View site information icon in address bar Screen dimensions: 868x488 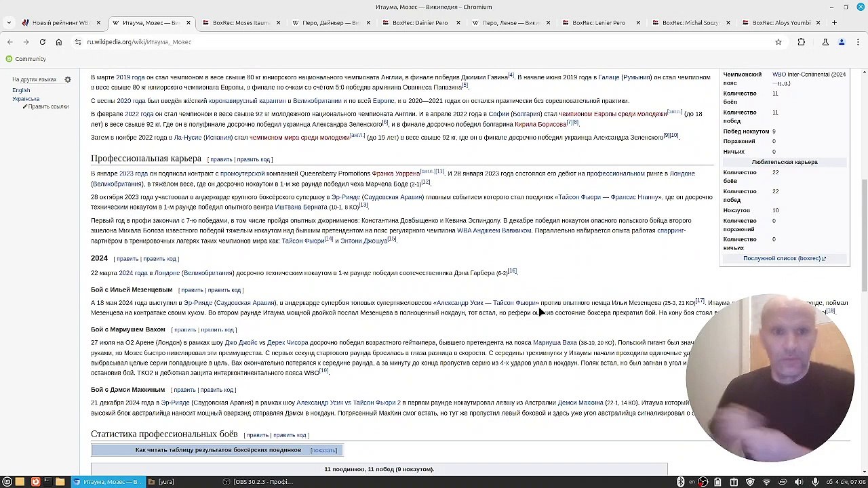pyautogui.click(x=78, y=42)
